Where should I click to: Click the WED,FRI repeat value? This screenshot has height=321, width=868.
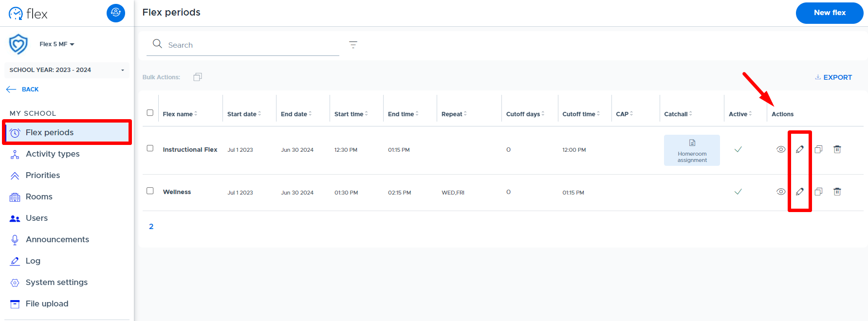pyautogui.click(x=453, y=193)
